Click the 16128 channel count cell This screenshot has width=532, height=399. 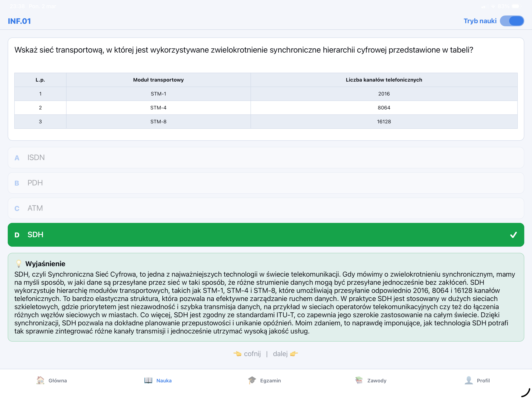point(384,122)
